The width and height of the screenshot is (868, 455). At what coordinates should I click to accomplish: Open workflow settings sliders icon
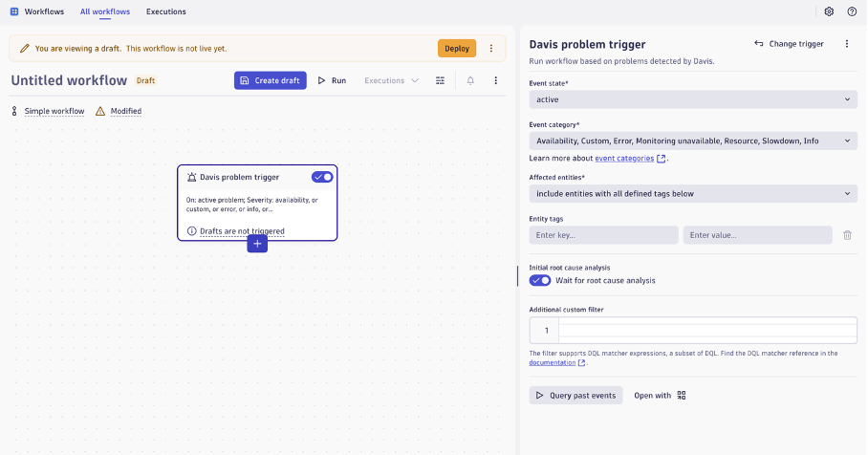[x=440, y=80]
